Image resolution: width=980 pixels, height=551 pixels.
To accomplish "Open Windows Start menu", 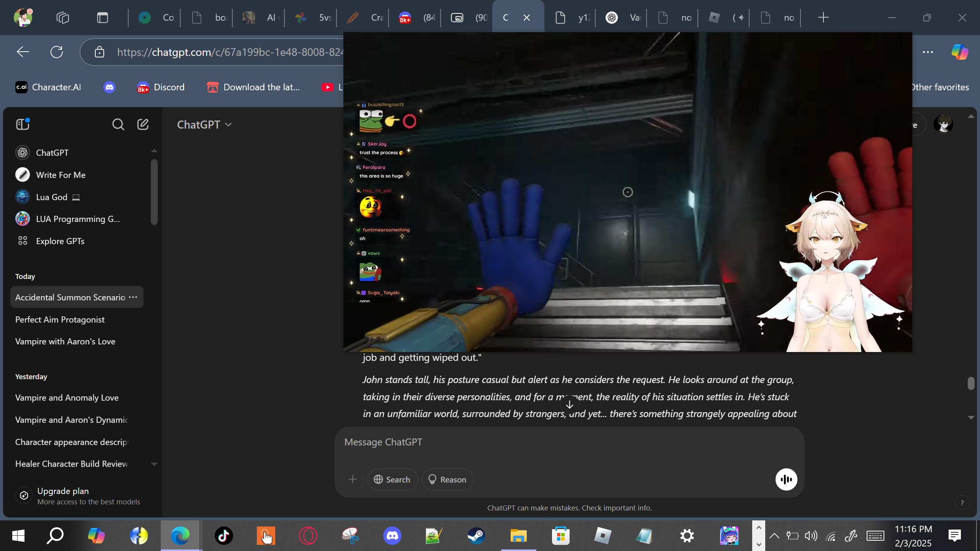I will tap(18, 536).
